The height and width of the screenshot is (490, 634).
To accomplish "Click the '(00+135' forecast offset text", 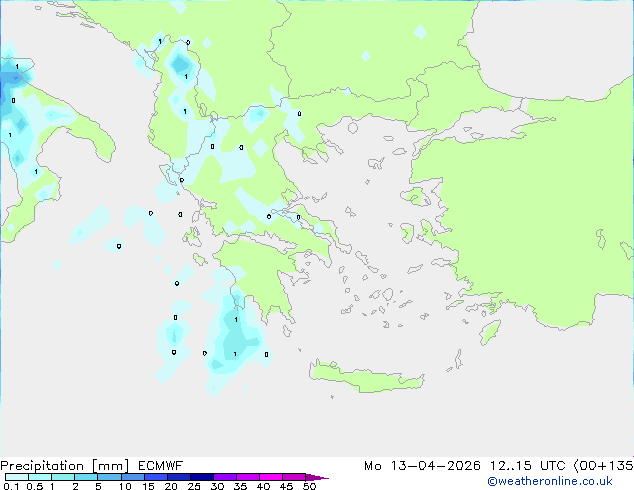I will click(x=603, y=466).
